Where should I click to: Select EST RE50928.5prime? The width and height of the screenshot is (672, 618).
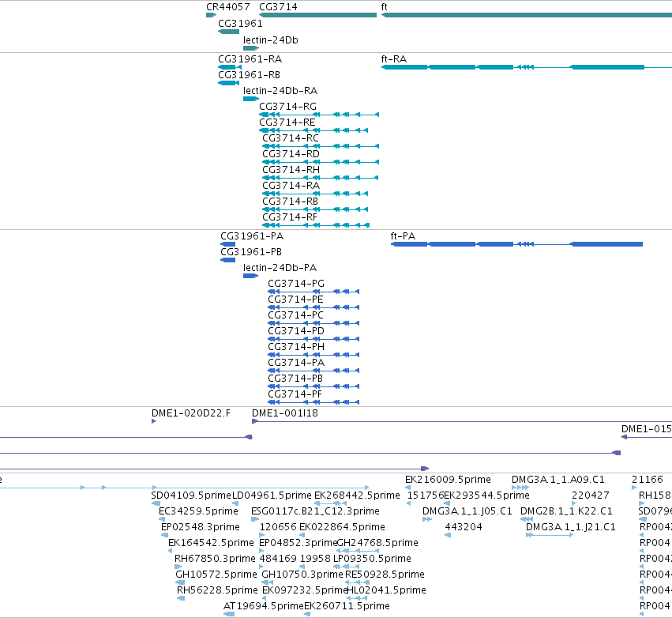385,575
